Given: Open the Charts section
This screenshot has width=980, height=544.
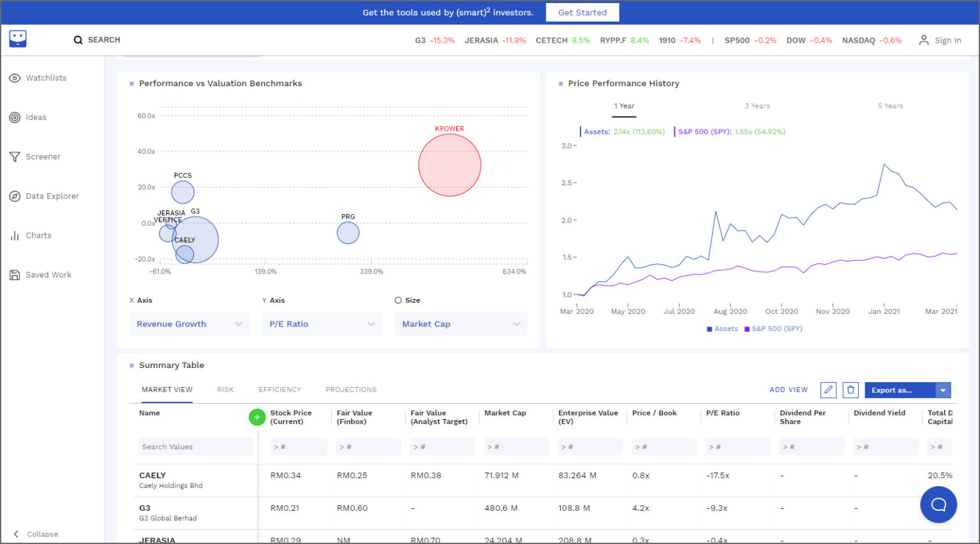Looking at the screenshot, I should [x=38, y=235].
